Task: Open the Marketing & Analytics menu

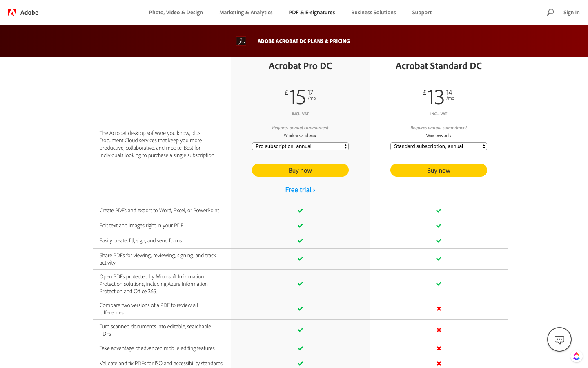Action: click(246, 12)
